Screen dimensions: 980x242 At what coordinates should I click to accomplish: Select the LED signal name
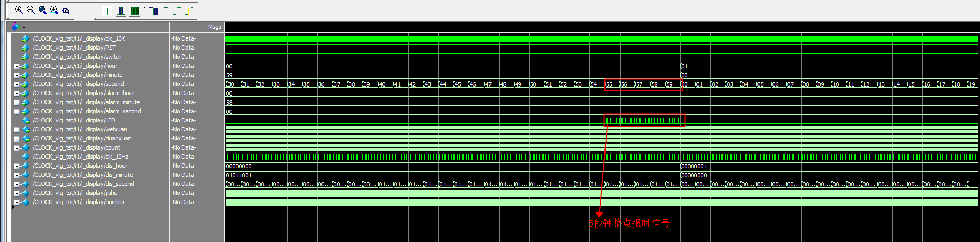[x=74, y=120]
